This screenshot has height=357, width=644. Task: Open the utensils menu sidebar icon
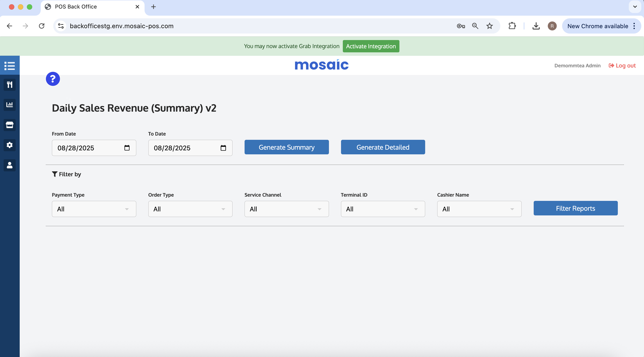9,85
